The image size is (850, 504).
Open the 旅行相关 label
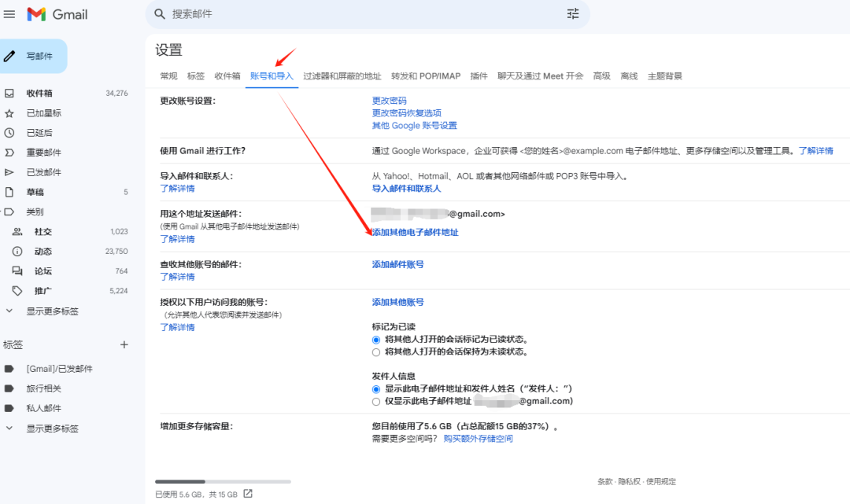(44, 388)
